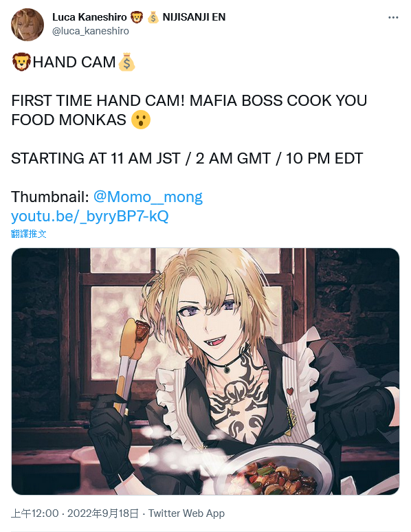The width and height of the screenshot is (411, 532).
Task: Click the FIRST TIME HAND CAM tweet text
Action: 189,110
